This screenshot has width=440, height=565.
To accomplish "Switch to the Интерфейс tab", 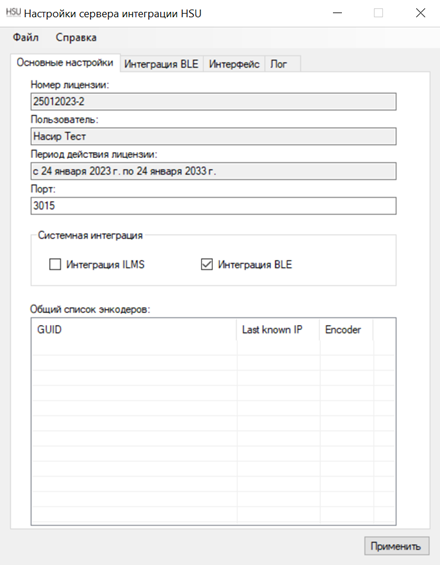I will [234, 64].
